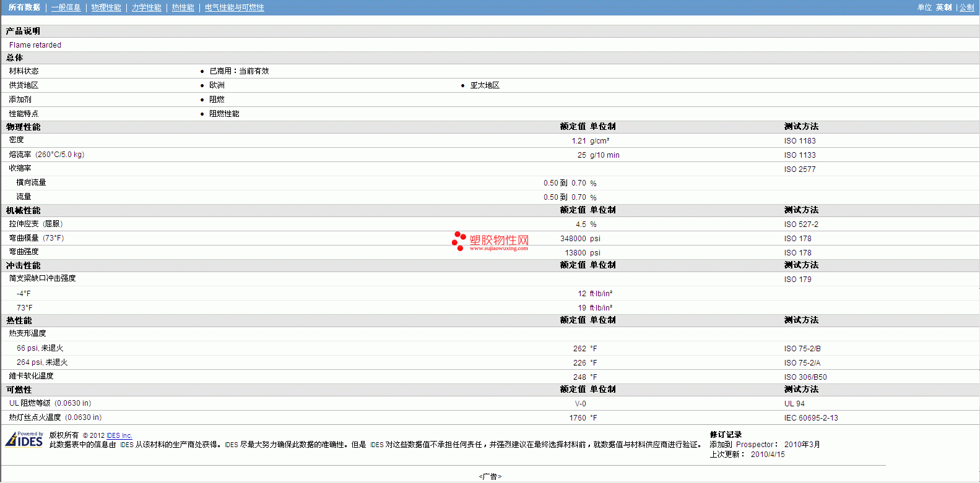Click the 欧洲 availability entry
Image resolution: width=980 pixels, height=483 pixels.
pos(217,85)
